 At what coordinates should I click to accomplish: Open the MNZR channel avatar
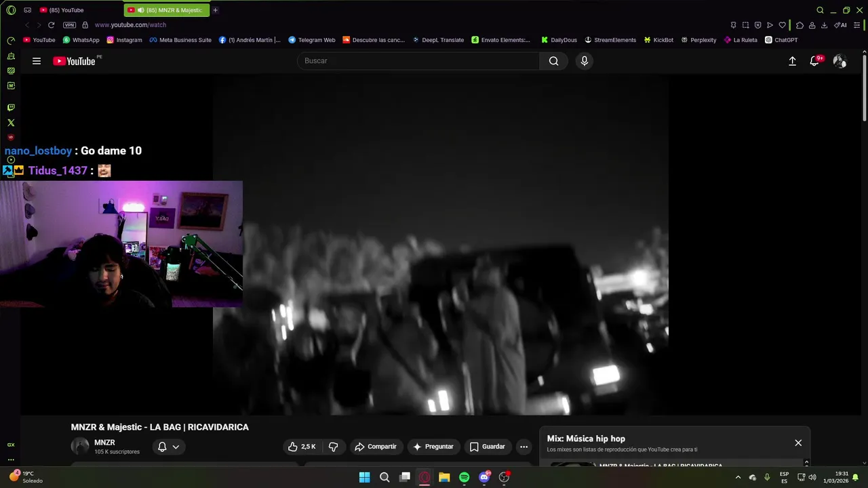(x=80, y=446)
